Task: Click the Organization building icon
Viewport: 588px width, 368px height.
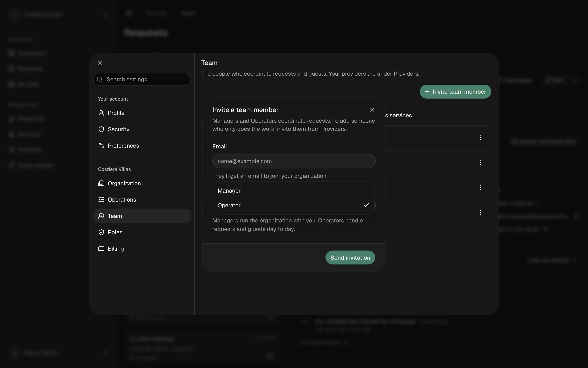Action: (101, 183)
